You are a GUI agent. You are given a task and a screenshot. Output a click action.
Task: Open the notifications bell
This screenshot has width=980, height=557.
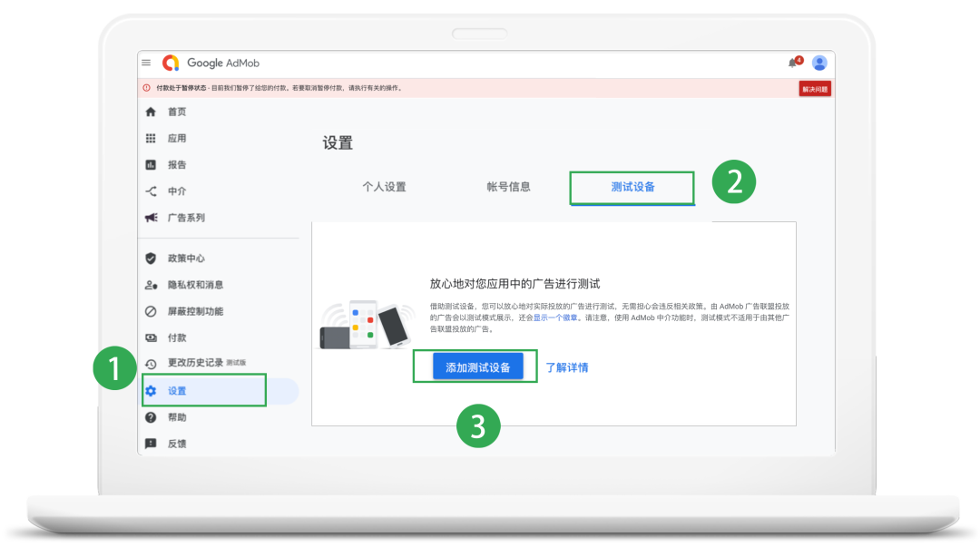coord(792,63)
